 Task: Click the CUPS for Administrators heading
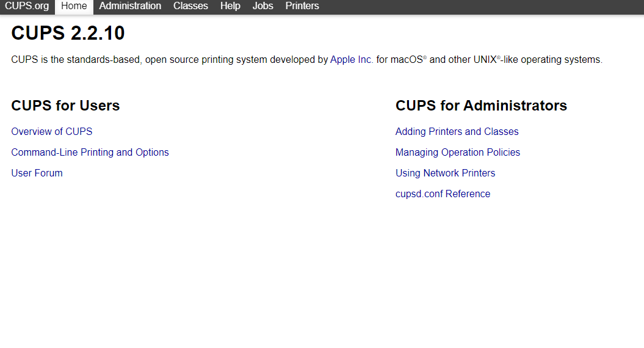481,106
